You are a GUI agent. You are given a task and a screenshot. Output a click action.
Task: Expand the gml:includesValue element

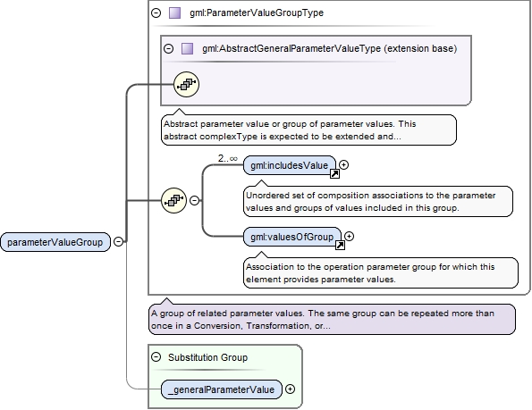[x=343, y=165]
